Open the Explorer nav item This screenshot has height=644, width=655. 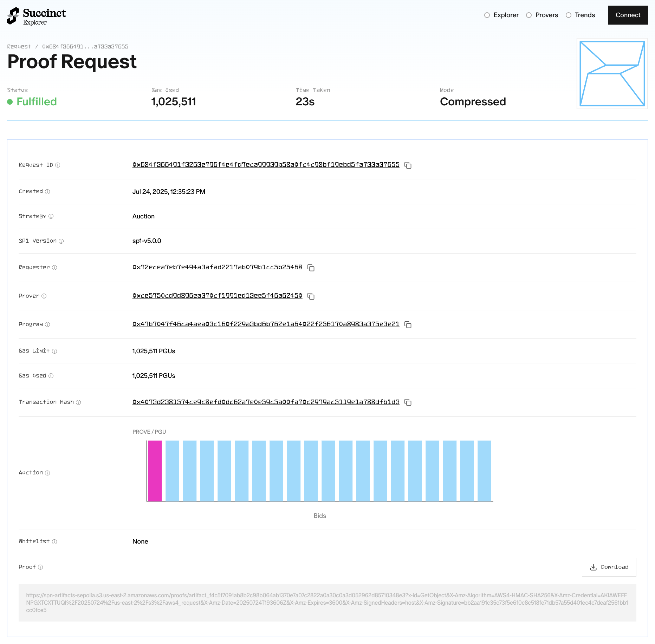501,15
